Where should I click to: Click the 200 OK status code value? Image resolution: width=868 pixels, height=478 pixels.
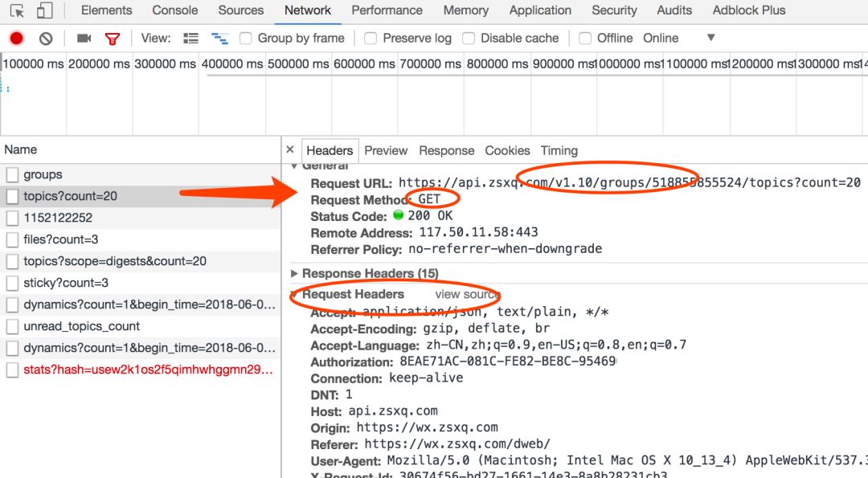point(430,216)
